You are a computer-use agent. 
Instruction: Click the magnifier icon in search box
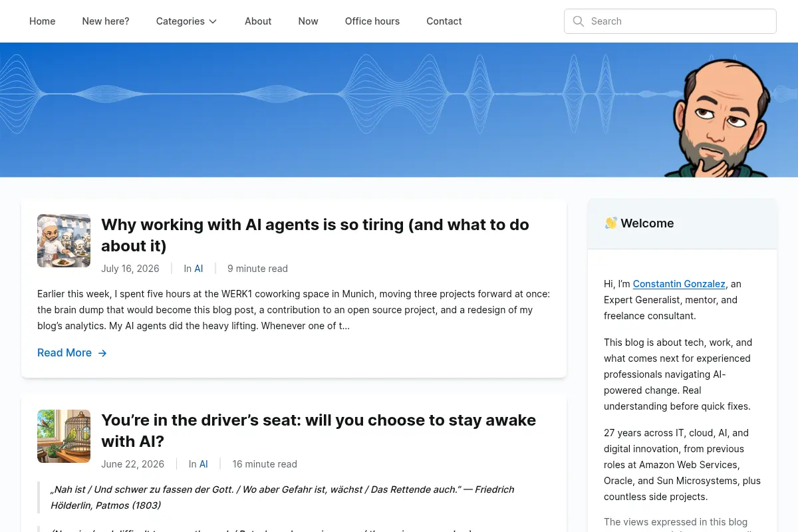tap(579, 21)
